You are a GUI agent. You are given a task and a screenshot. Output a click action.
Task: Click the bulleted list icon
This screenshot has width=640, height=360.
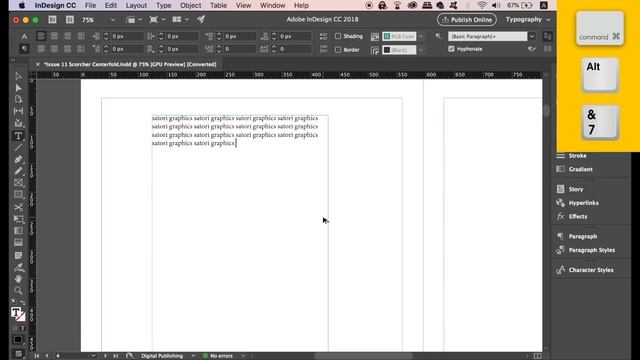tap(323, 36)
